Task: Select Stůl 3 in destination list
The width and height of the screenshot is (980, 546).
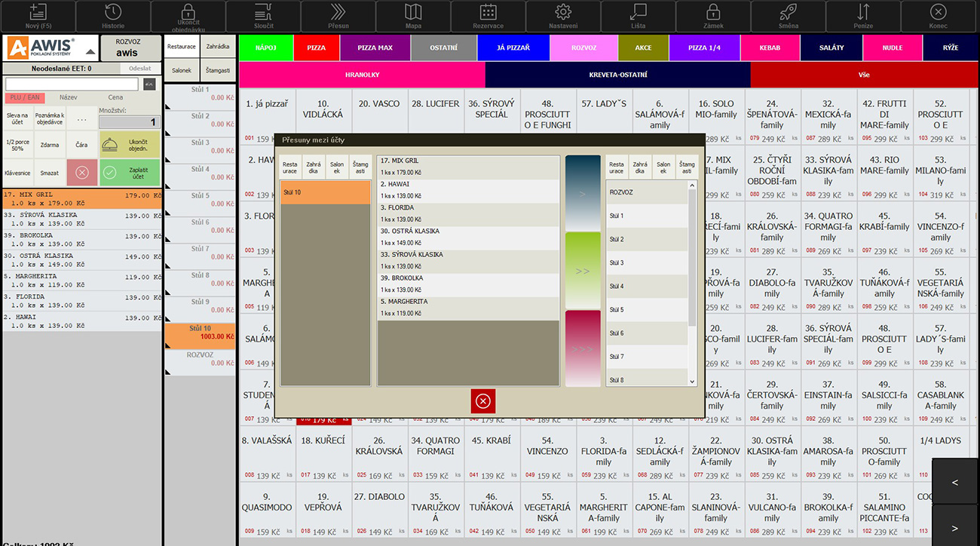Action: pyautogui.click(x=647, y=262)
